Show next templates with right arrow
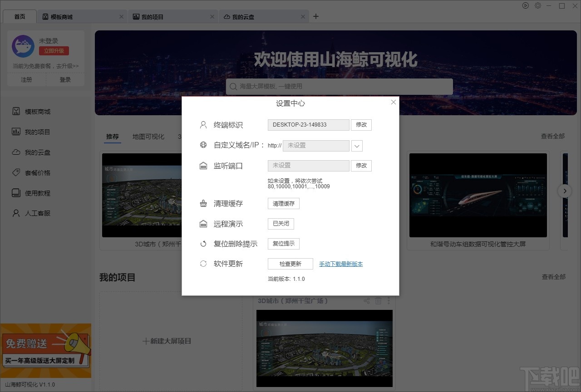The width and height of the screenshot is (581, 392). pos(565,191)
